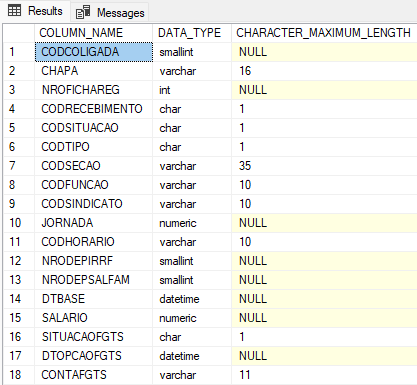
Task: Click numeric type cell in SALARIO row
Action: pyautogui.click(x=192, y=318)
